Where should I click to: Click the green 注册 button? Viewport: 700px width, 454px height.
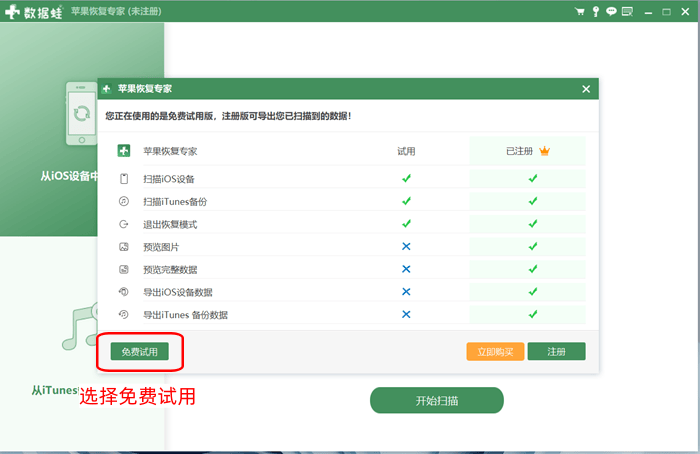(x=556, y=352)
